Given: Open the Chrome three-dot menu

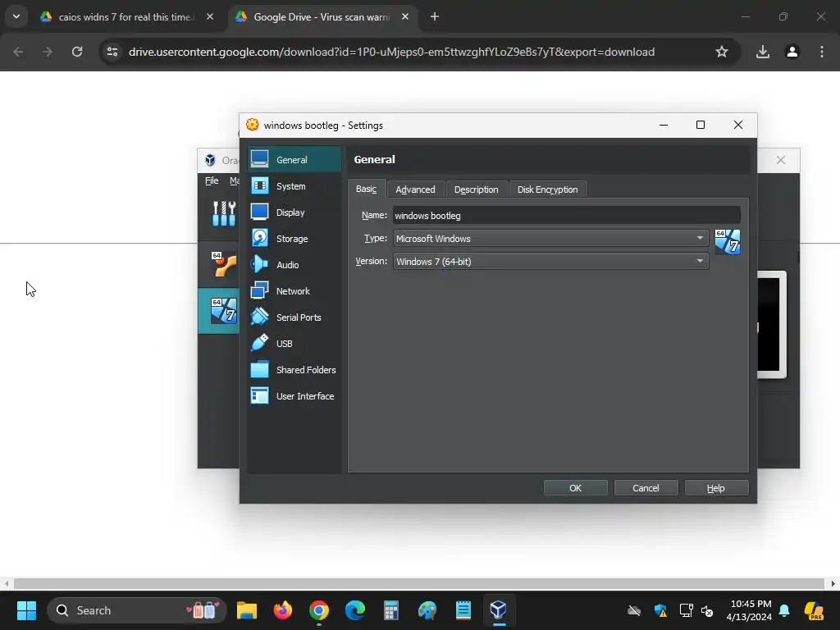Looking at the screenshot, I should [x=822, y=52].
